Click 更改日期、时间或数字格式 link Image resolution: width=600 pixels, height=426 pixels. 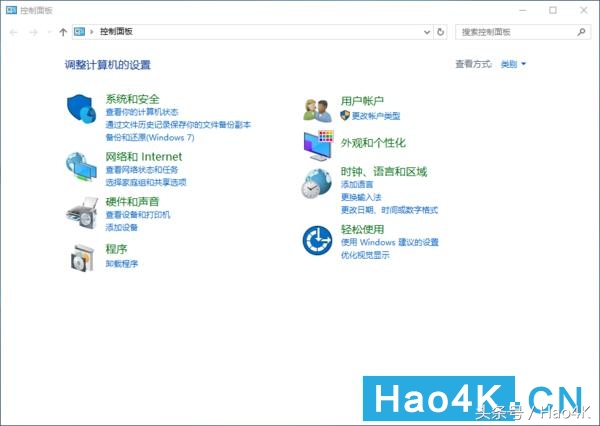coord(390,210)
